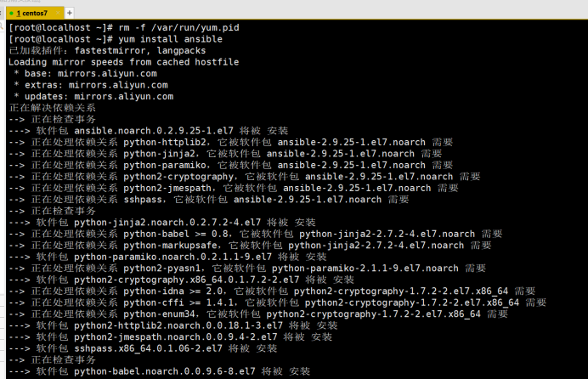
Task: Click the 'python-babel.noarch.0.0.9.6-8.el7' package line
Action: [160, 372]
